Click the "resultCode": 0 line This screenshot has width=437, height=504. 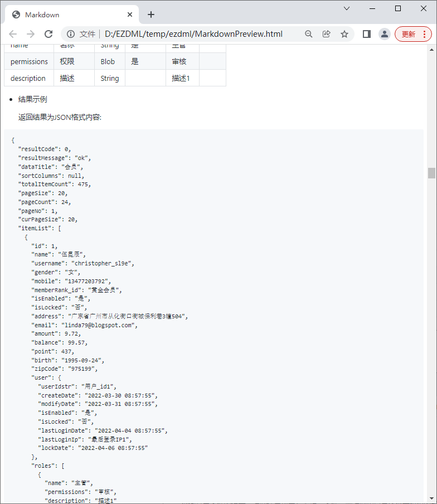(45, 149)
